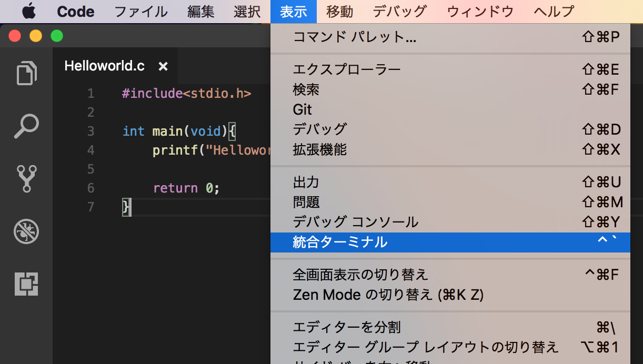The width and height of the screenshot is (643, 364).
Task: Open the 編集 menu
Action: coord(201,12)
